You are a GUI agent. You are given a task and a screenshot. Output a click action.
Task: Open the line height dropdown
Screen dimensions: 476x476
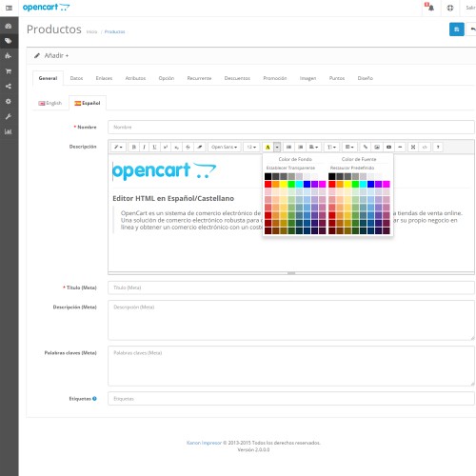(x=331, y=147)
